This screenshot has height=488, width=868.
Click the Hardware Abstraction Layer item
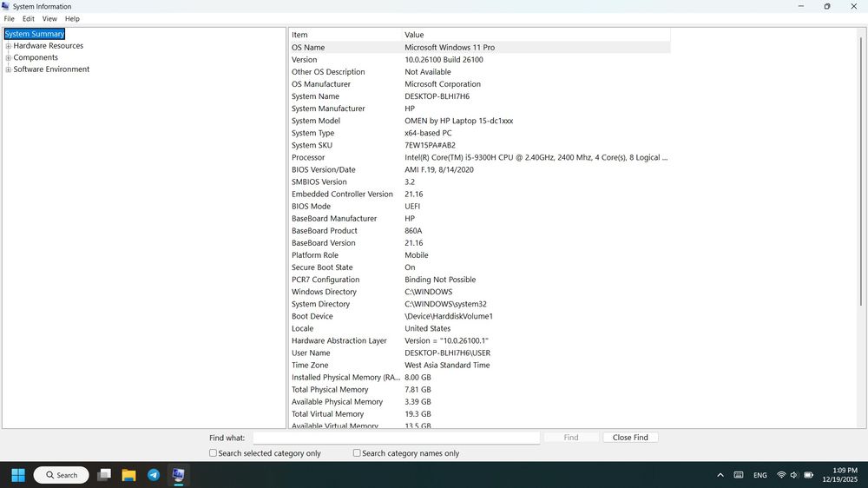click(339, 340)
